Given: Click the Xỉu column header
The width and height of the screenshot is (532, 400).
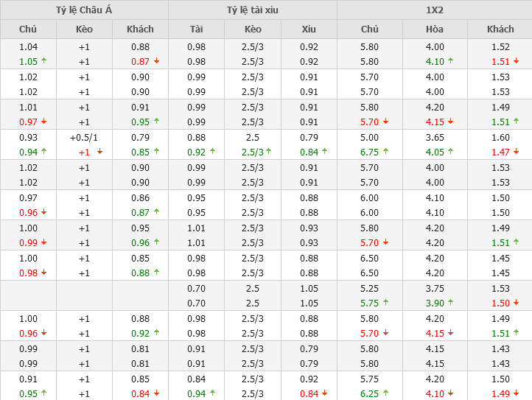Looking at the screenshot, I should [309, 29].
